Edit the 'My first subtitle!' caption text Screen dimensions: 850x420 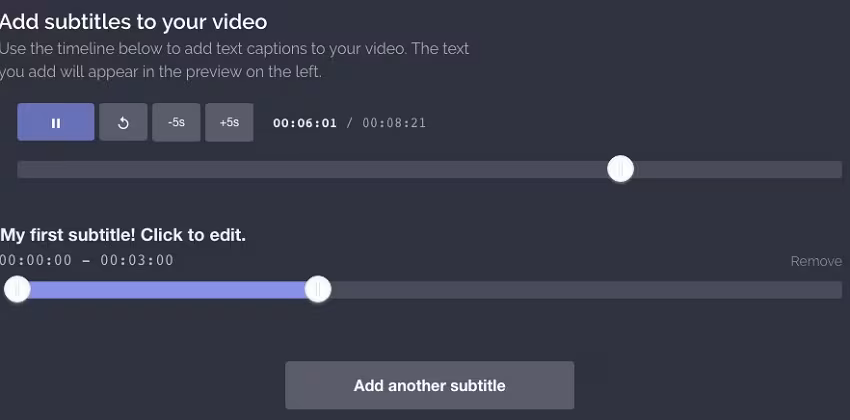click(123, 235)
